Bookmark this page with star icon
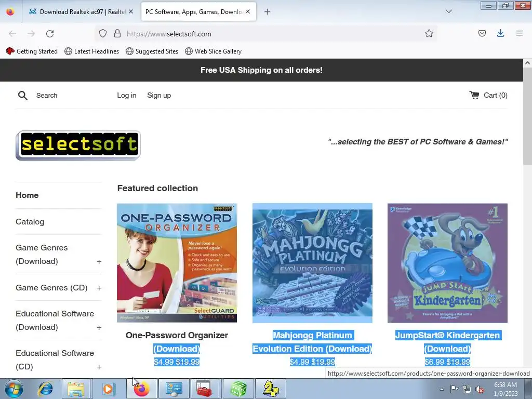The width and height of the screenshot is (532, 399). [x=429, y=33]
